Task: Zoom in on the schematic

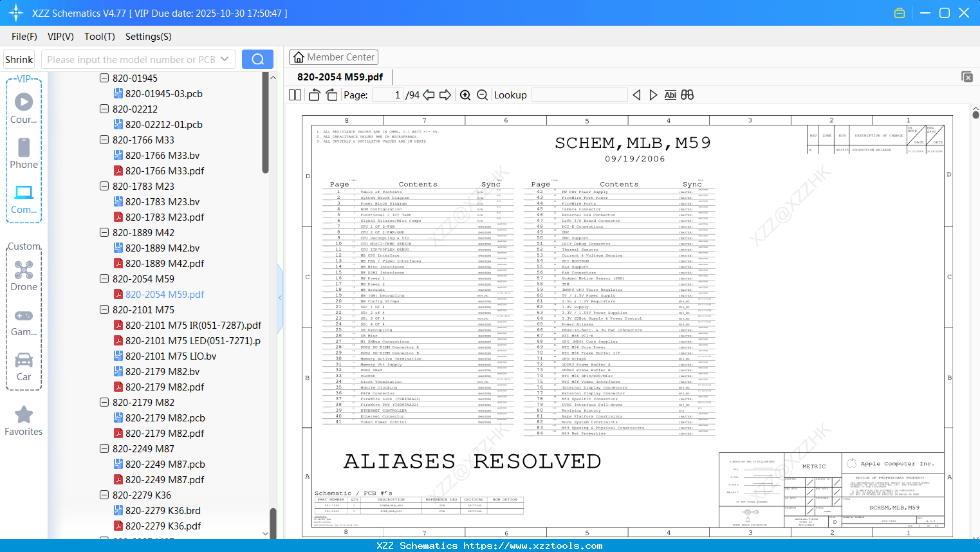Action: [x=465, y=95]
